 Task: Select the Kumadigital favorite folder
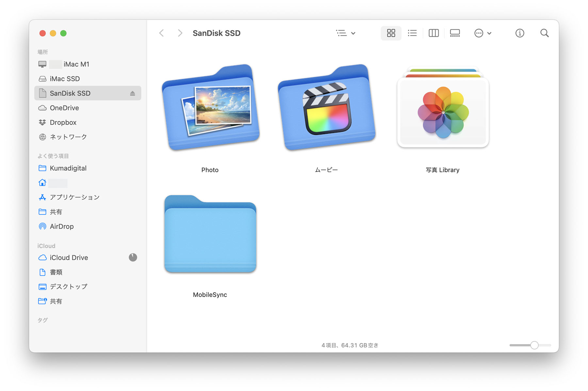(x=68, y=168)
